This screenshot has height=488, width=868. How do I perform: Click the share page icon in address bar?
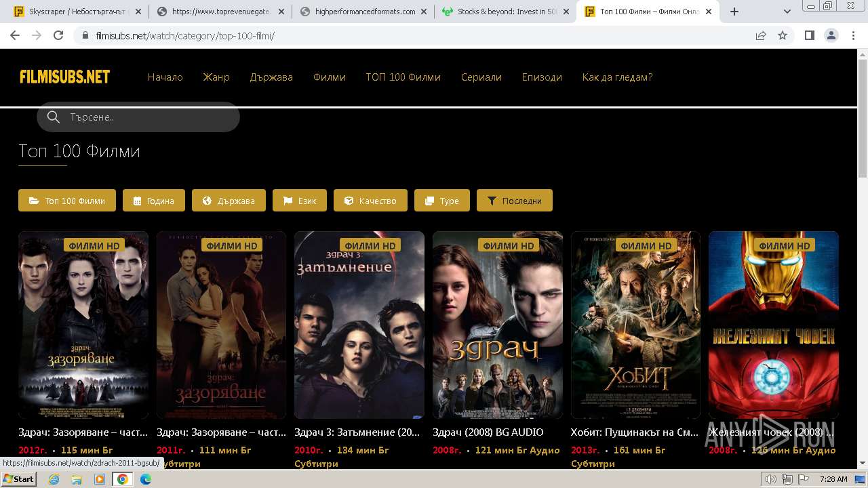761,36
